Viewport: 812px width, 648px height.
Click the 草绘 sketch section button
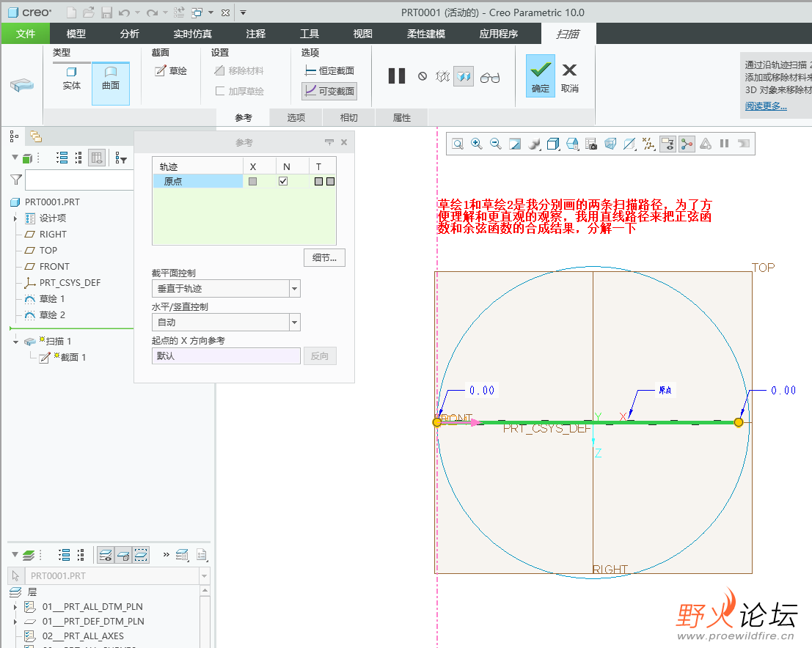171,70
